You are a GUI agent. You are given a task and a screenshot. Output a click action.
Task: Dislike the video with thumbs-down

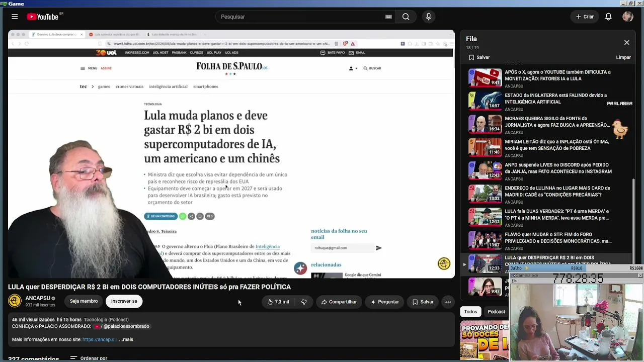(x=304, y=302)
